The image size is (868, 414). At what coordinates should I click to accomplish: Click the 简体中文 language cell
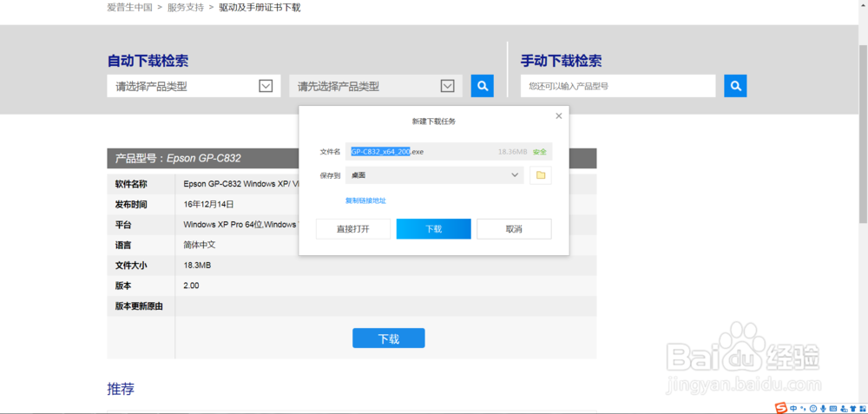click(x=201, y=245)
